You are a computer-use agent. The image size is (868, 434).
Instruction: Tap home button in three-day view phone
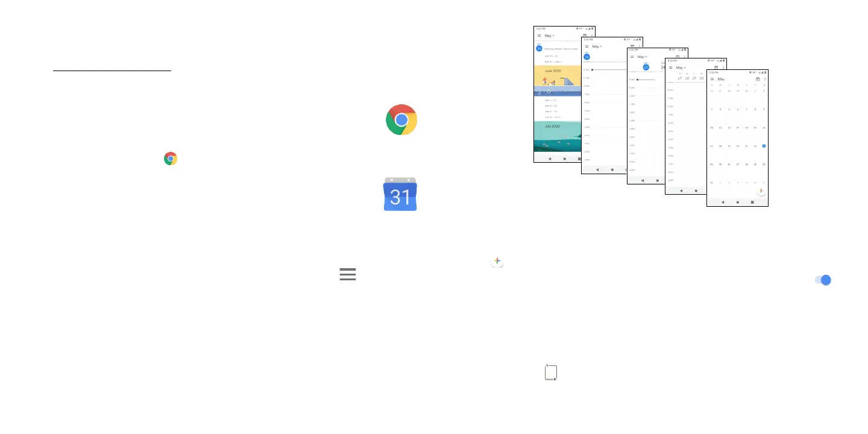click(x=658, y=180)
